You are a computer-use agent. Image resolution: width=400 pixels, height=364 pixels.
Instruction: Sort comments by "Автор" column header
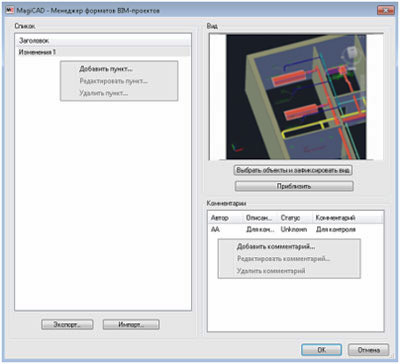click(225, 218)
